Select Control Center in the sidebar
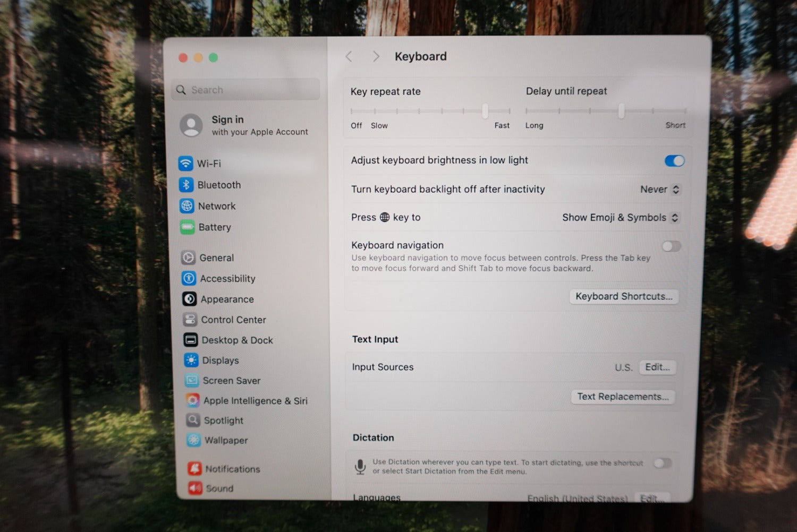 click(x=233, y=320)
